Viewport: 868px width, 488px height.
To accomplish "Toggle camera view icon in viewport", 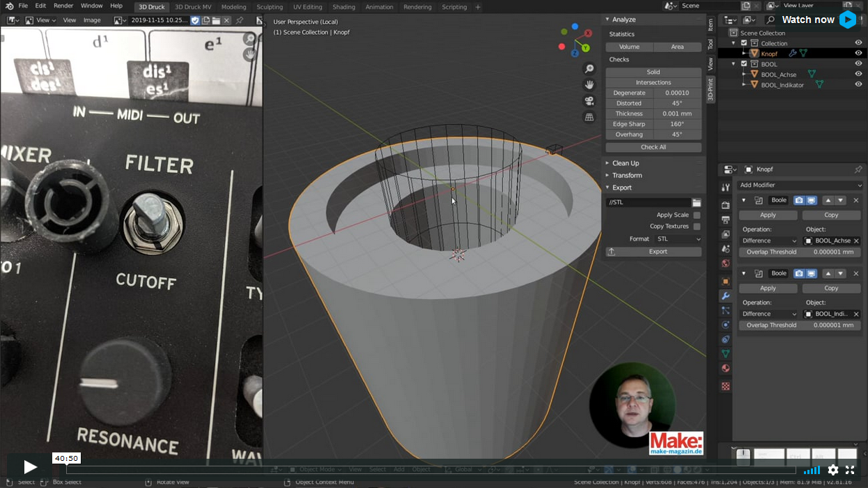I will [589, 101].
